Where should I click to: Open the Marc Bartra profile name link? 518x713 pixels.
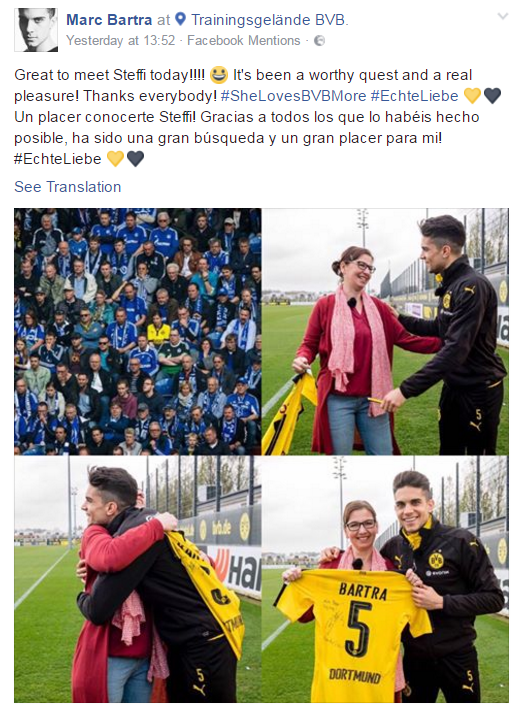point(109,20)
